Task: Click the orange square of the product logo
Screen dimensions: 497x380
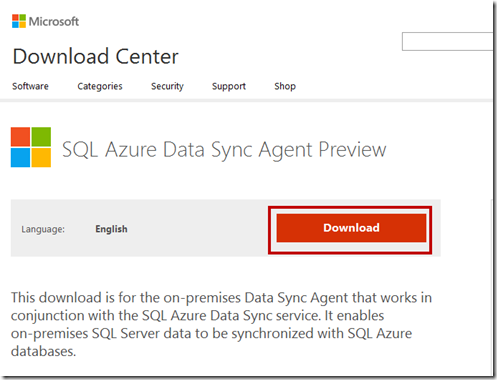Action: click(20, 137)
